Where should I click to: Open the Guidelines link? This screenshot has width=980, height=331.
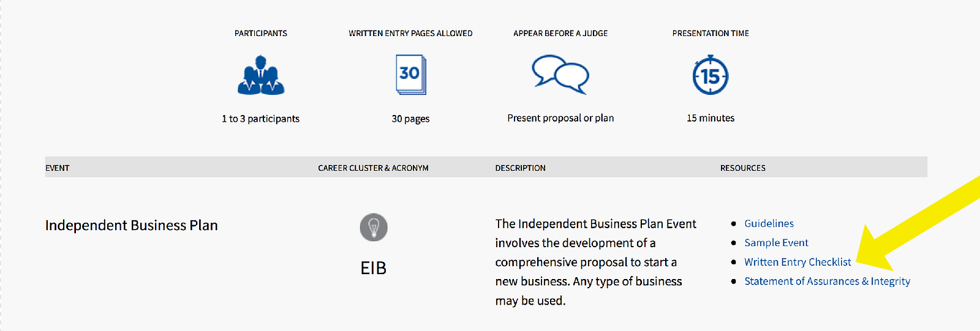pyautogui.click(x=769, y=223)
